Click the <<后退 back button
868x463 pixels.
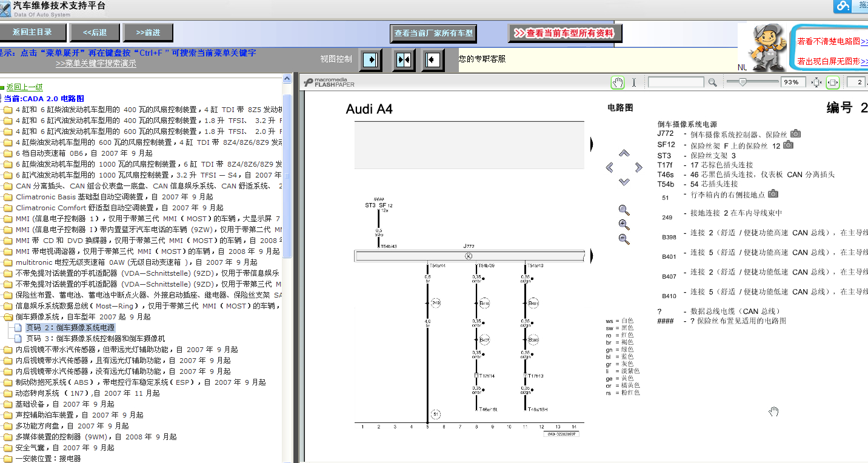(95, 33)
